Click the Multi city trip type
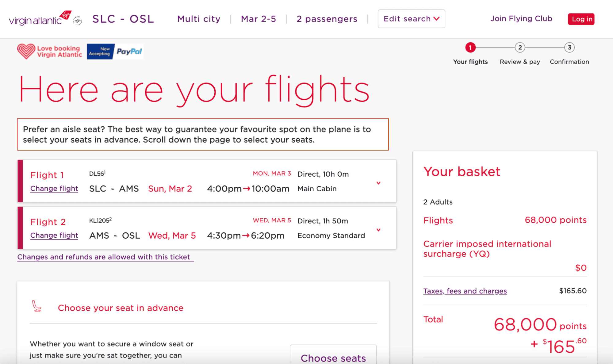 point(199,19)
